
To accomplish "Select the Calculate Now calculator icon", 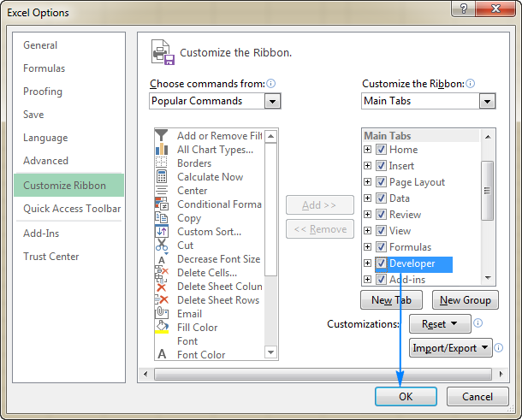I will [162, 177].
